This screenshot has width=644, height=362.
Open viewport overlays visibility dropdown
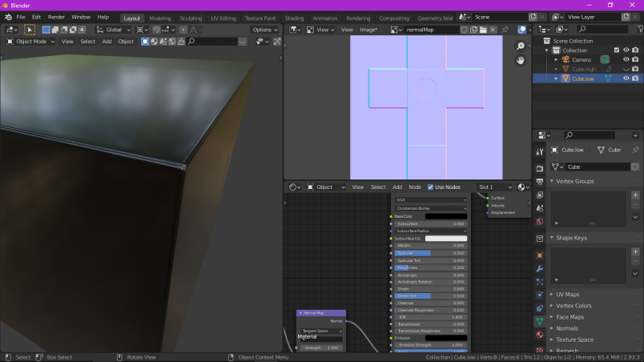(x=262, y=42)
